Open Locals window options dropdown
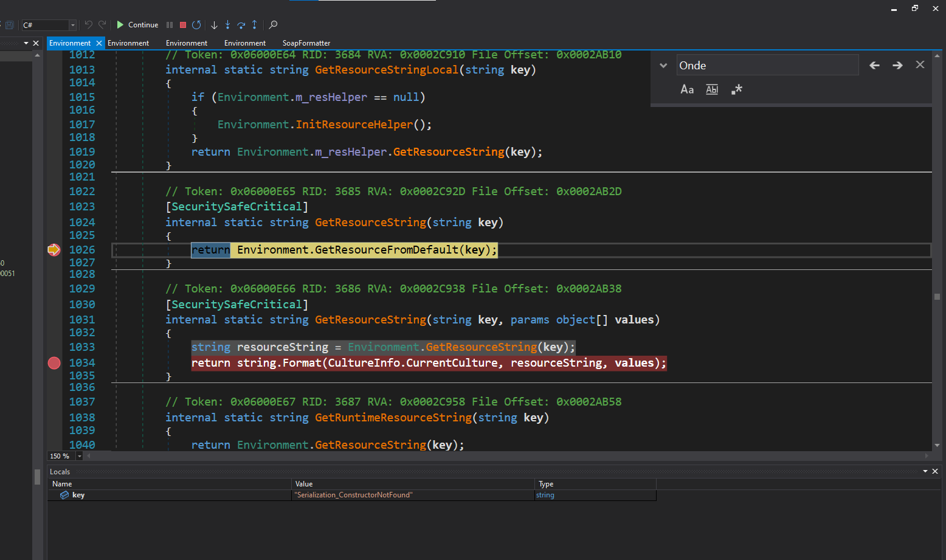Screen dimensions: 946x560 click(x=925, y=471)
